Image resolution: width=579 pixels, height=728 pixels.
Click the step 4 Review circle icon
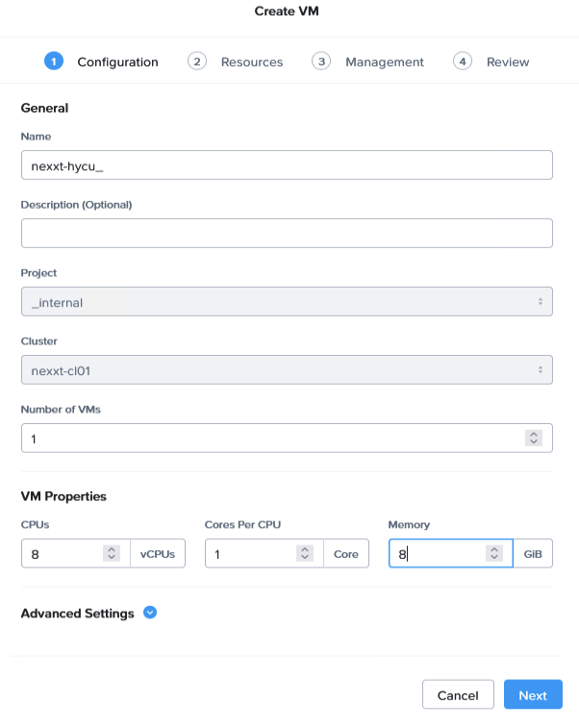click(x=463, y=62)
